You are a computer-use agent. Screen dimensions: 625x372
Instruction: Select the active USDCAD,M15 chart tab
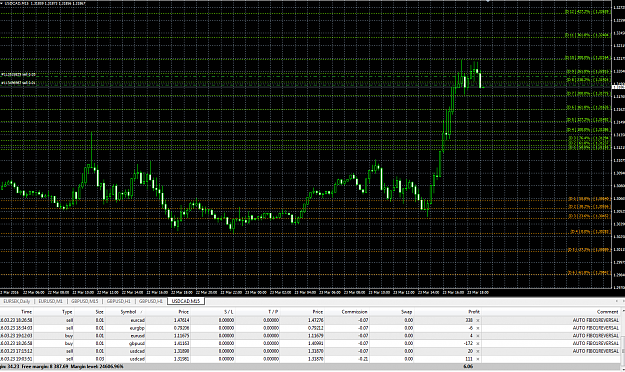[x=186, y=301]
